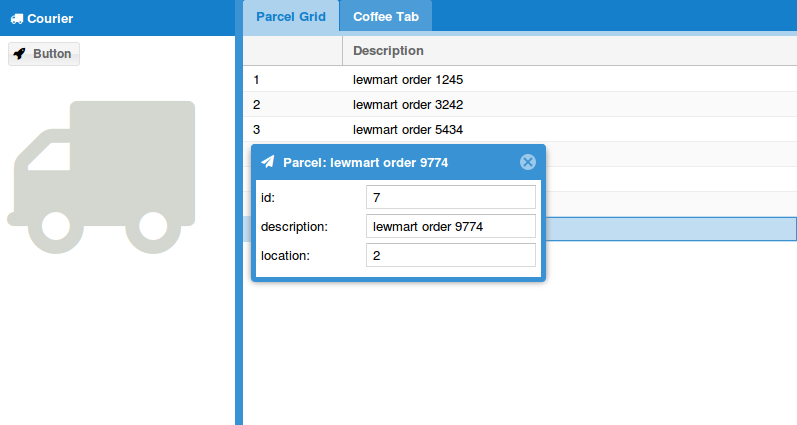797x425 pixels.
Task: Focus the location input field
Action: click(x=451, y=255)
